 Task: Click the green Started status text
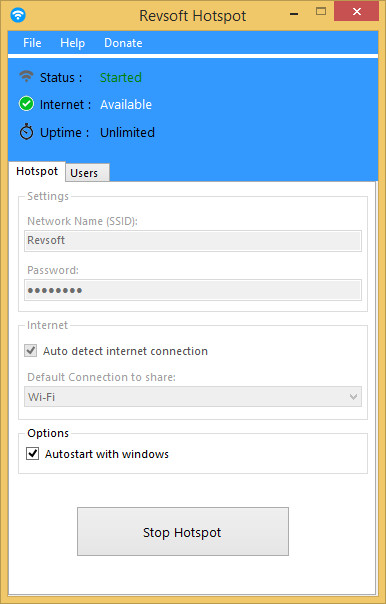[121, 77]
